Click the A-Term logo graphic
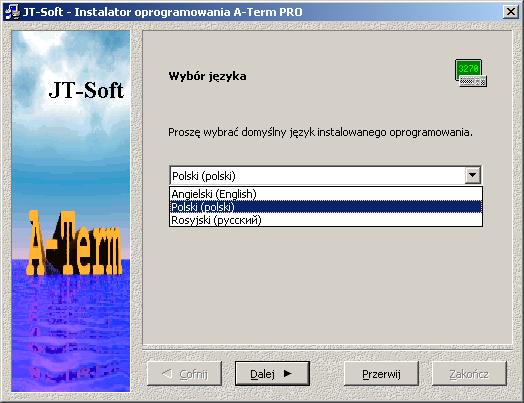Image resolution: width=524 pixels, height=403 pixels. click(74, 244)
